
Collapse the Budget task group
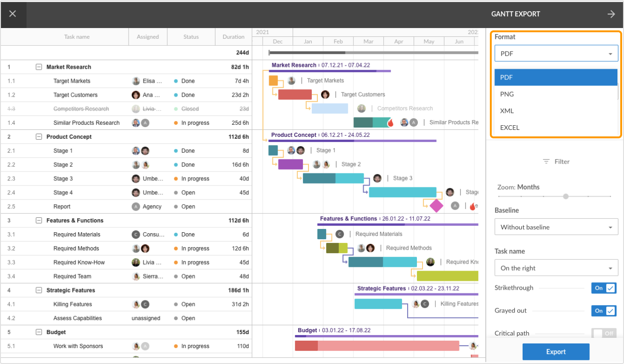pyautogui.click(x=39, y=332)
